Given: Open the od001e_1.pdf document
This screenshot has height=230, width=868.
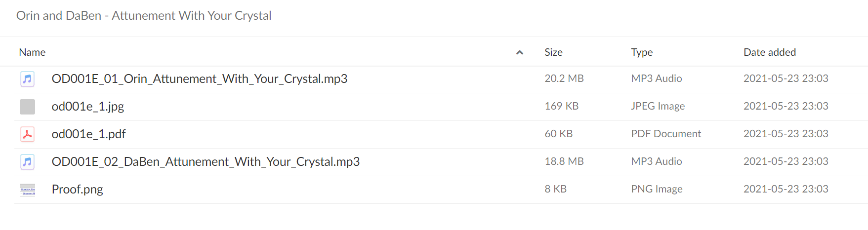Looking at the screenshot, I should coord(89,134).
